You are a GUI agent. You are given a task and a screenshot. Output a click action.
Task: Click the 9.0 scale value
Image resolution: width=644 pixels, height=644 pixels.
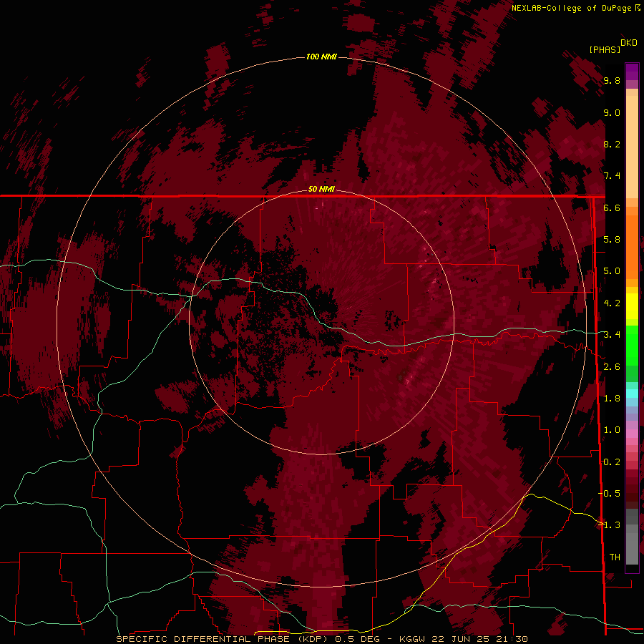tap(612, 112)
